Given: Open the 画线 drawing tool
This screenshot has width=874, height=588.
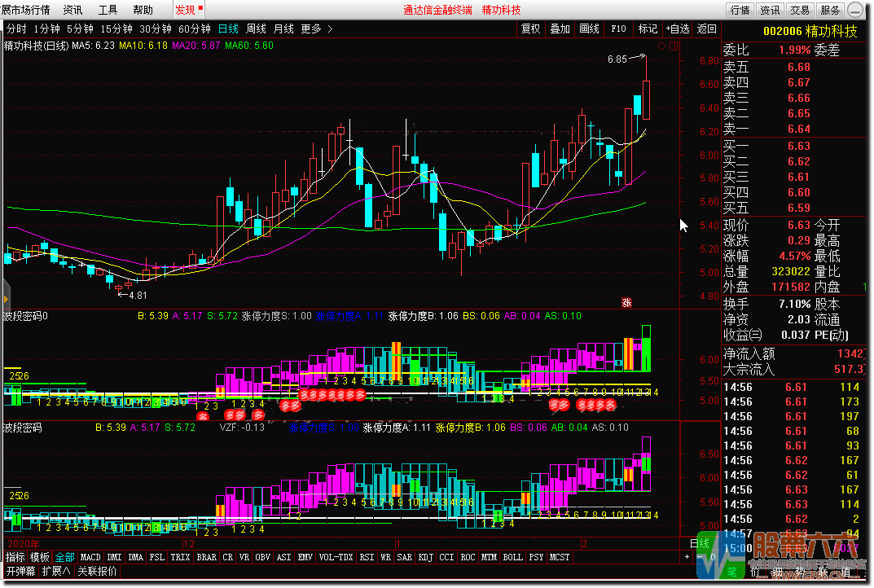Looking at the screenshot, I should [x=589, y=29].
